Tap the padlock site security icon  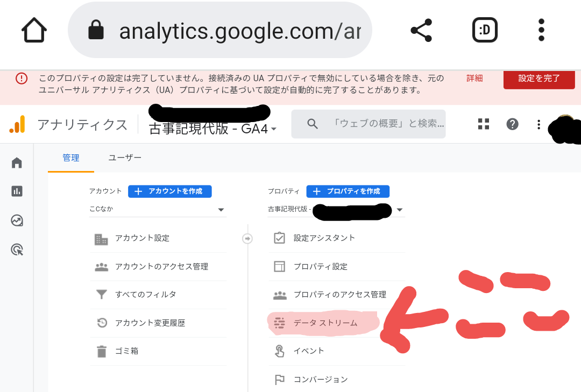96,30
